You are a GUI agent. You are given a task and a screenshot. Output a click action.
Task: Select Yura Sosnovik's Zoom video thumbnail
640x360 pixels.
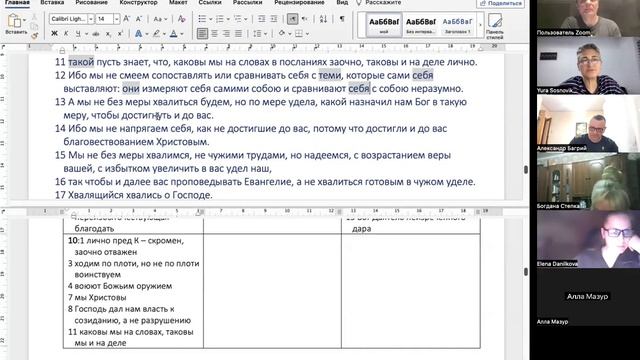coord(588,66)
